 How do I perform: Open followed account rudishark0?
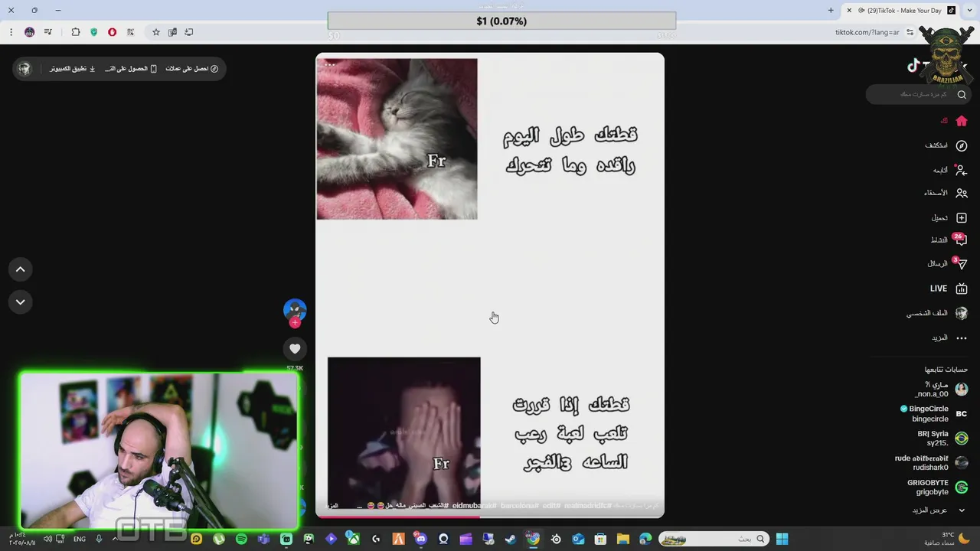(932, 463)
